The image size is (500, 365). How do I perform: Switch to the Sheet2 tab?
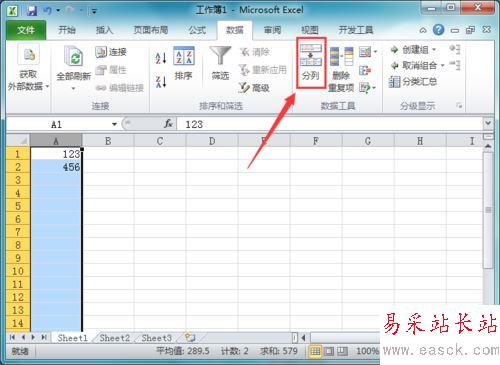(114, 338)
